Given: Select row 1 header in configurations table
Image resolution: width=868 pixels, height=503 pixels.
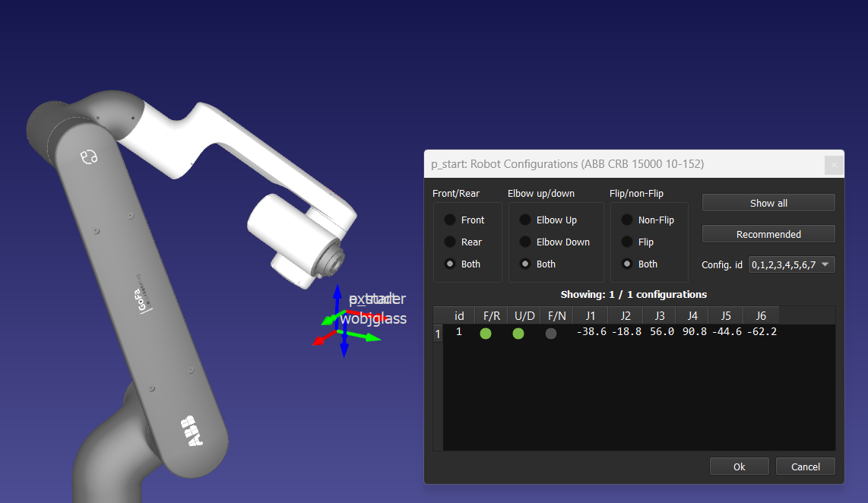Looking at the screenshot, I should (x=437, y=334).
